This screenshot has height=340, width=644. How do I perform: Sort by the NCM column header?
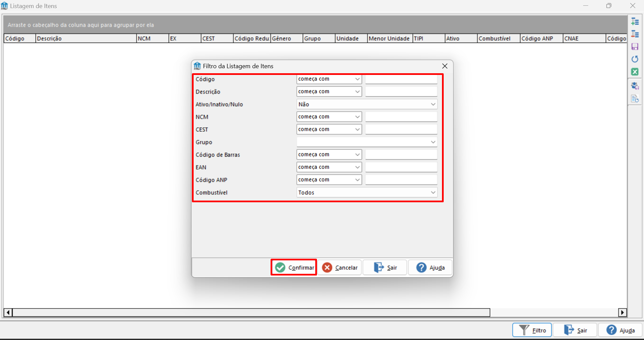(x=152, y=38)
